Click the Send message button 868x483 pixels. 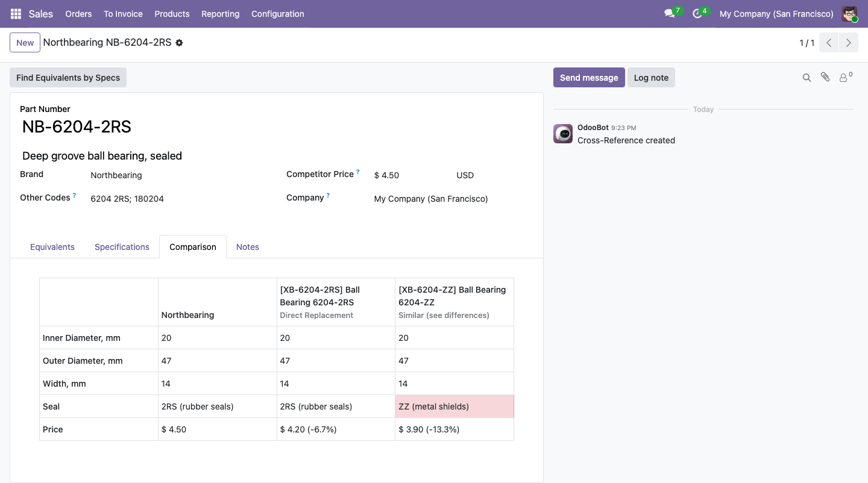pyautogui.click(x=589, y=78)
